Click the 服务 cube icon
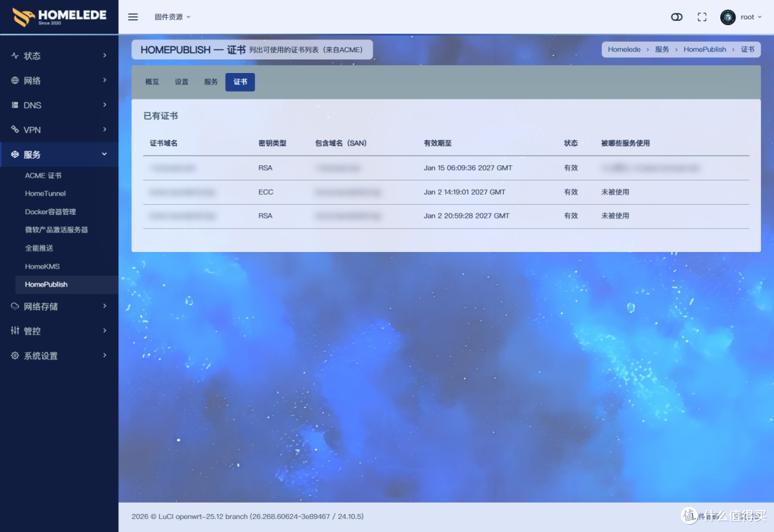Screen dimensions: 774x532 (x=15, y=155)
